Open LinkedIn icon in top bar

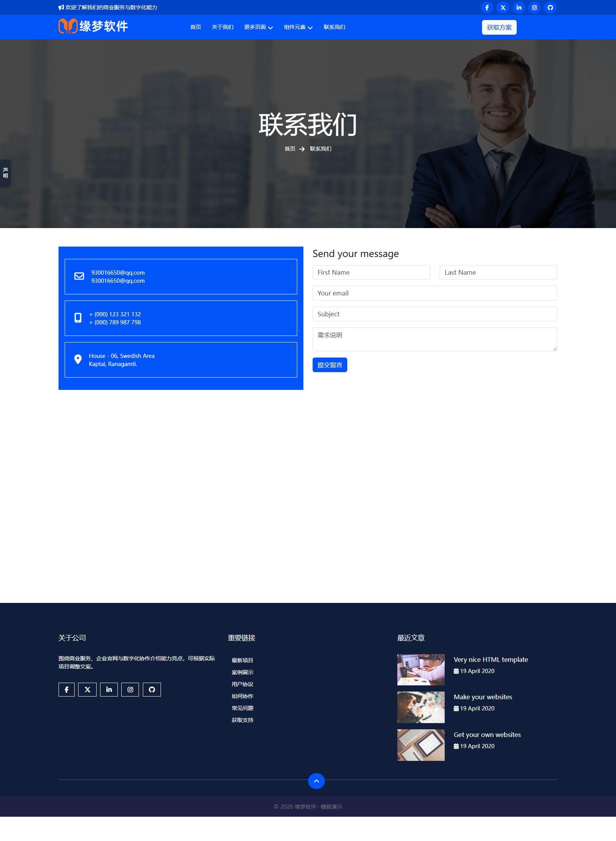[x=519, y=7]
